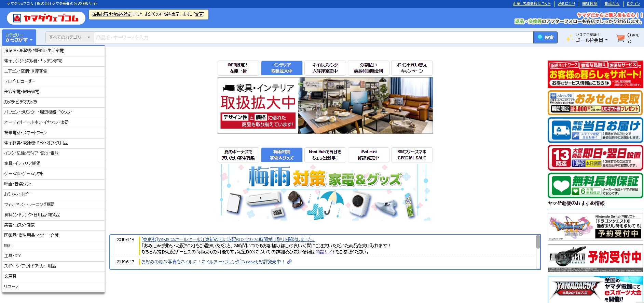Collapse the カテゴリーからさがす category menu
The width and height of the screenshot is (644, 303).
click(19, 38)
